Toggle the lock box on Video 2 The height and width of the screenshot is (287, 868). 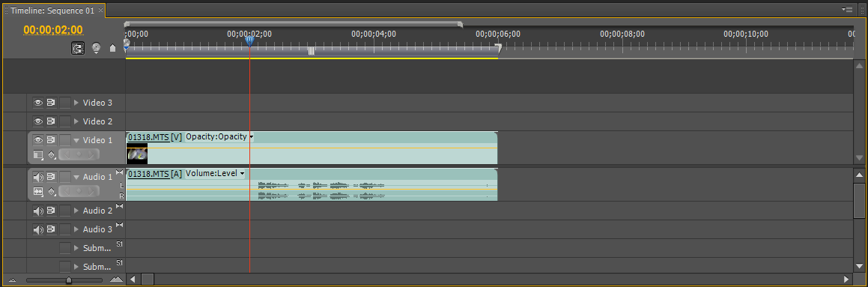click(x=65, y=121)
